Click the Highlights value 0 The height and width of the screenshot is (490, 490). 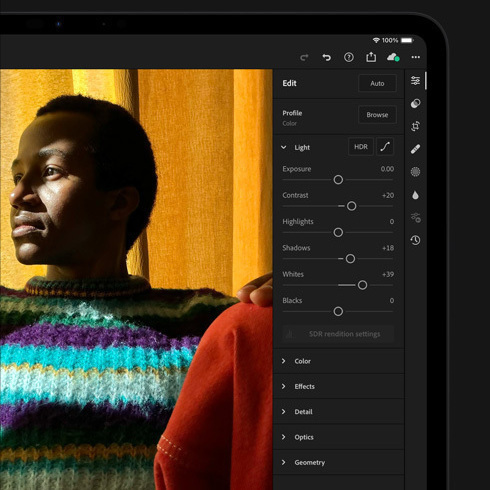(392, 222)
